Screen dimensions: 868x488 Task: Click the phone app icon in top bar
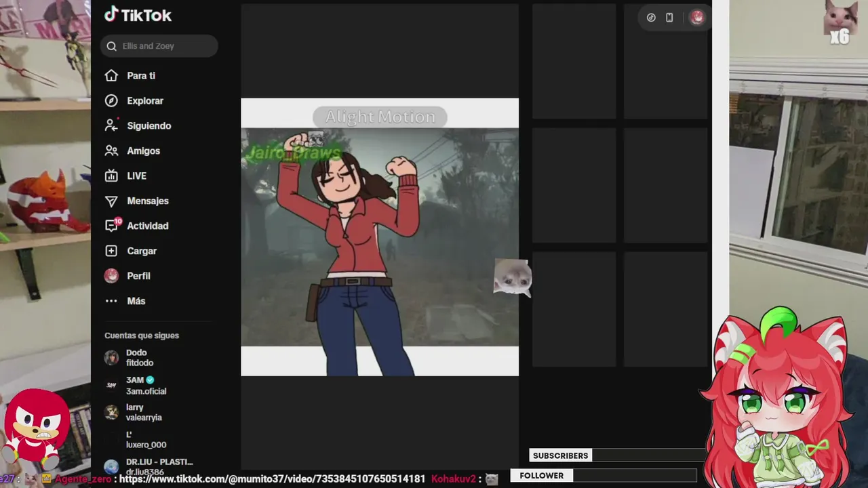pos(669,18)
